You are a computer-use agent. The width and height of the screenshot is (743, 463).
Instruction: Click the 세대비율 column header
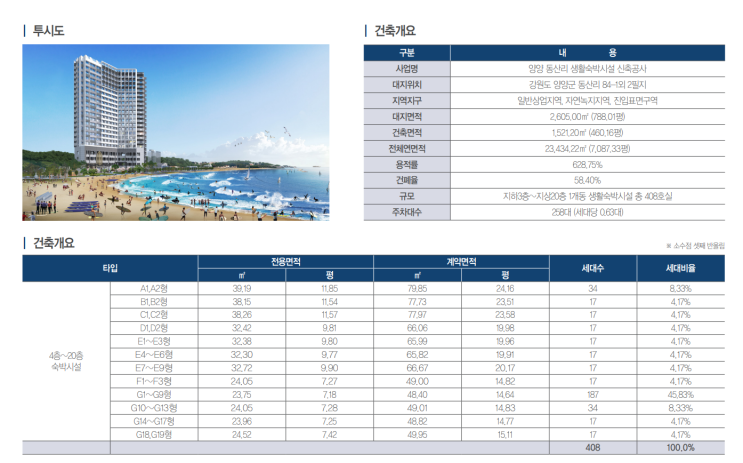click(681, 268)
